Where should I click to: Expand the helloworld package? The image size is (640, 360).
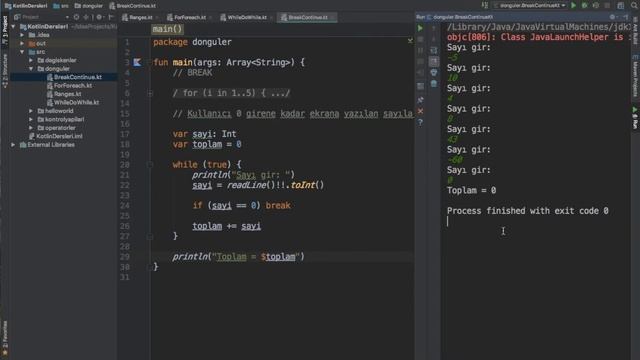point(31,111)
